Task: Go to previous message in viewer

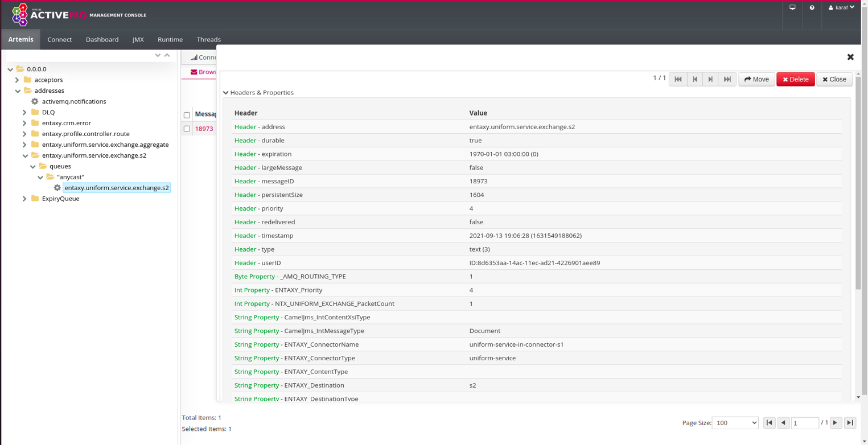Action: pos(694,80)
